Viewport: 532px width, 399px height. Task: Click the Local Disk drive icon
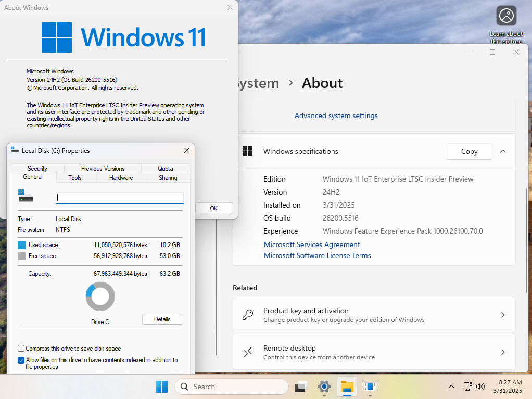26,196
